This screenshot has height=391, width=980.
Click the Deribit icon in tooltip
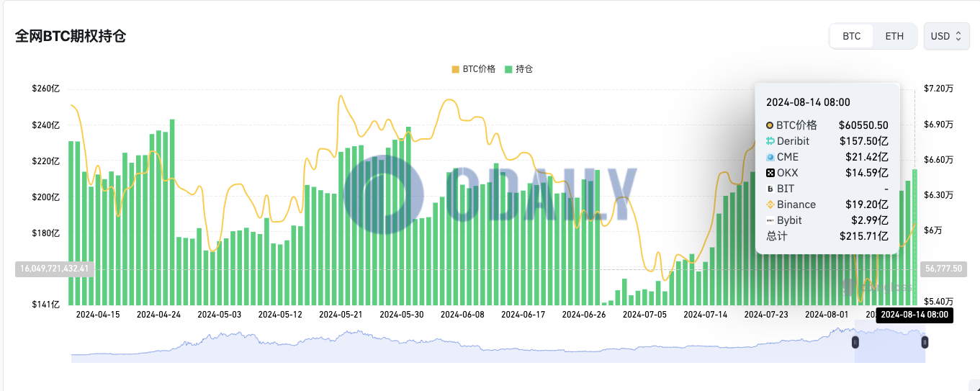point(770,141)
